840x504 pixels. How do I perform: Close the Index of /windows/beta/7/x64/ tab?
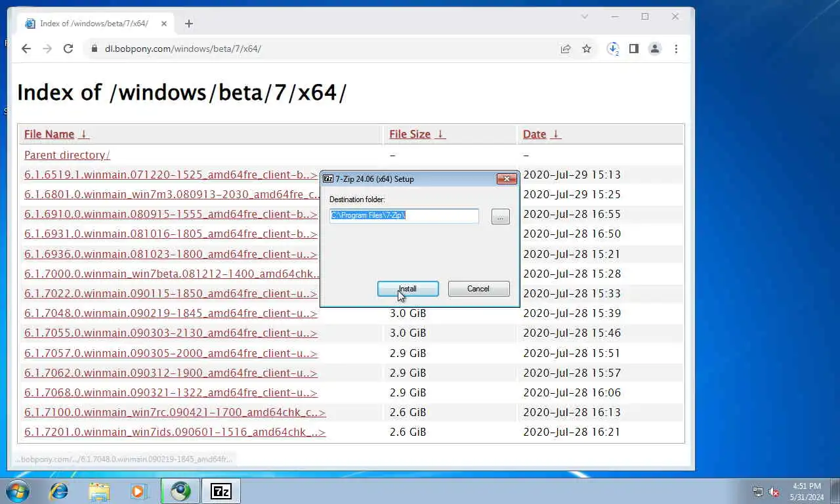pyautogui.click(x=164, y=24)
